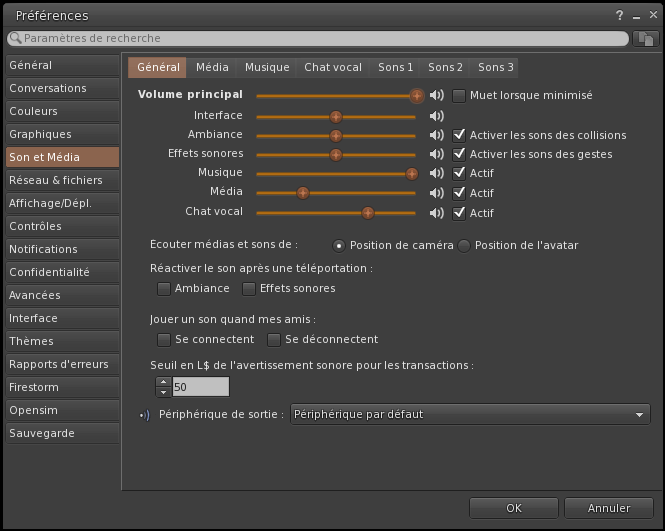Mute the Musique speaker icon
The image size is (665, 531).
click(436, 174)
